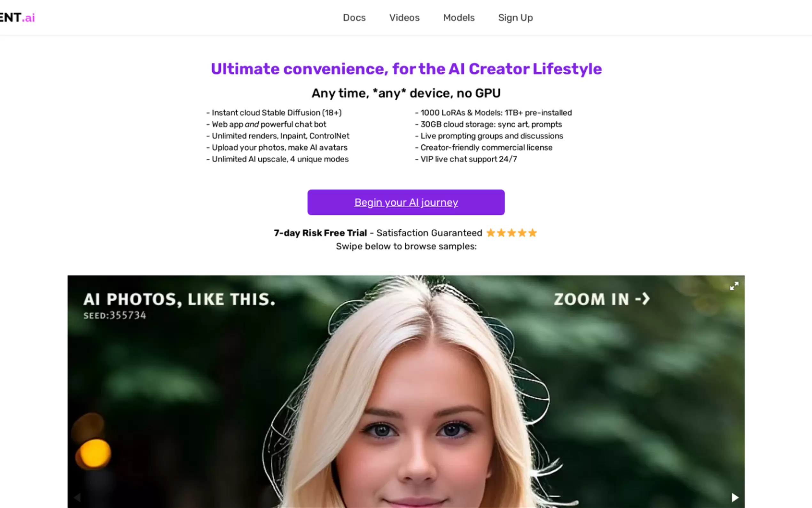Viewport: 812px width, 508px height.
Task: Click the Ultimate convenience purple headline
Action: point(406,69)
